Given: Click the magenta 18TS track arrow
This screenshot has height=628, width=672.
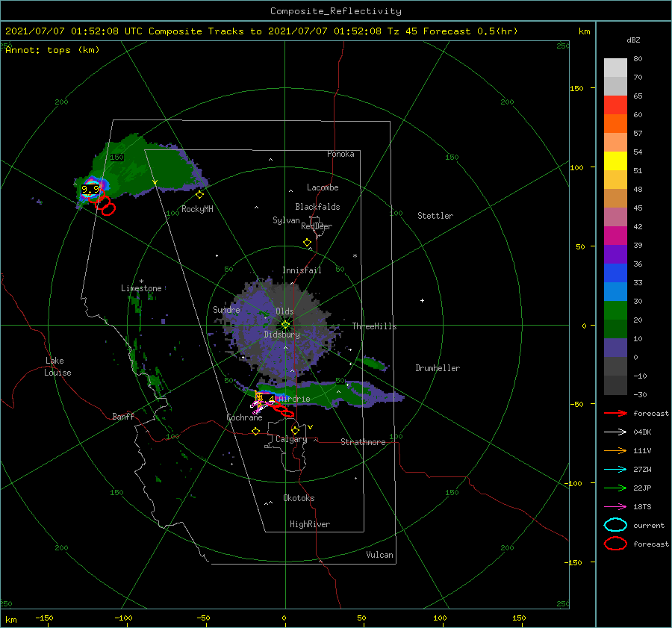Looking at the screenshot, I should (x=615, y=506).
